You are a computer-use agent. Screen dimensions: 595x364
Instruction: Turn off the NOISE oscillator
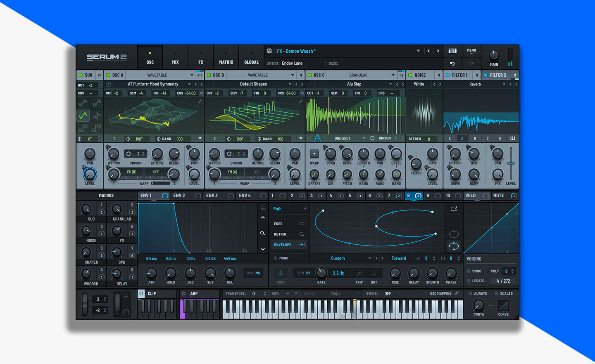410,75
